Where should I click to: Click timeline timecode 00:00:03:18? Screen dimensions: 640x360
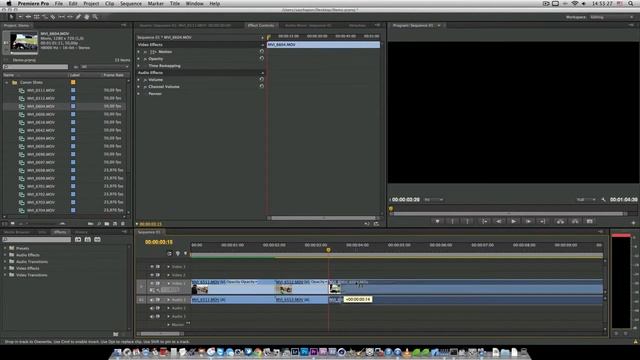(159, 242)
